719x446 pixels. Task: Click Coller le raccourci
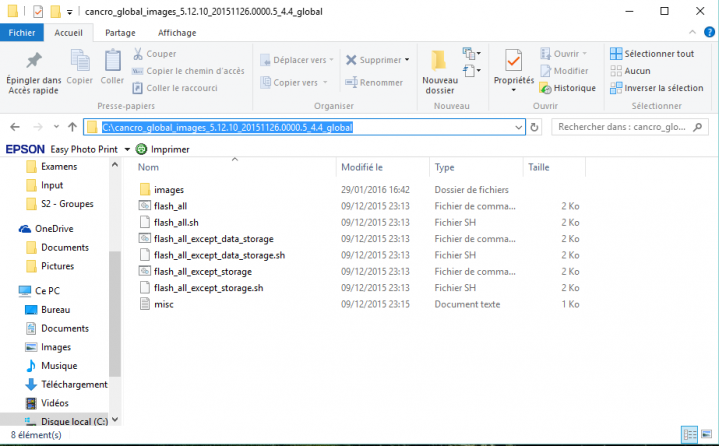(175, 88)
